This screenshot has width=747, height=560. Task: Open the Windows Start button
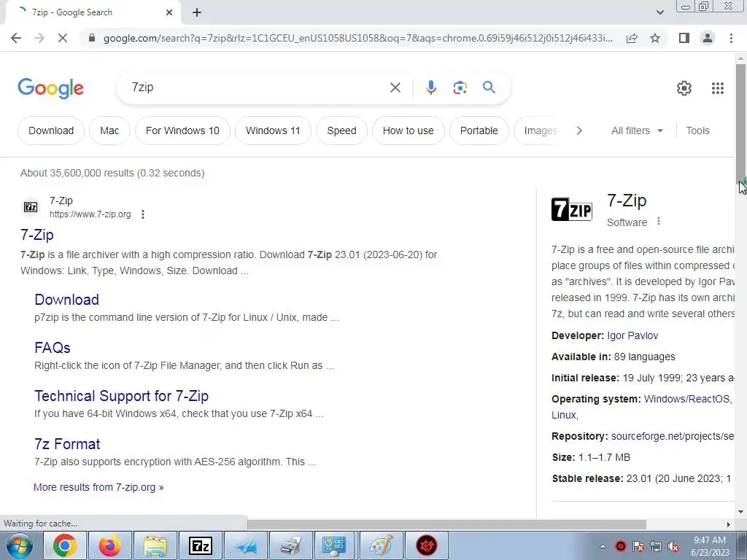(x=19, y=545)
